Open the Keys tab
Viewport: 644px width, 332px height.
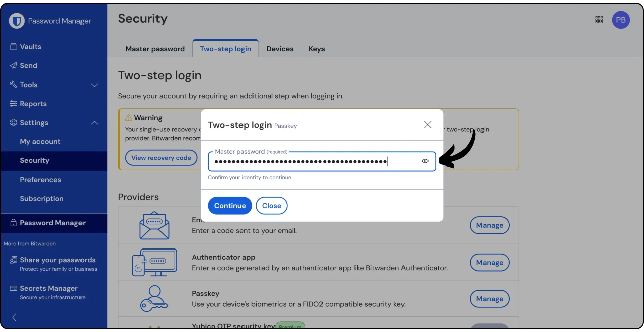(x=316, y=49)
